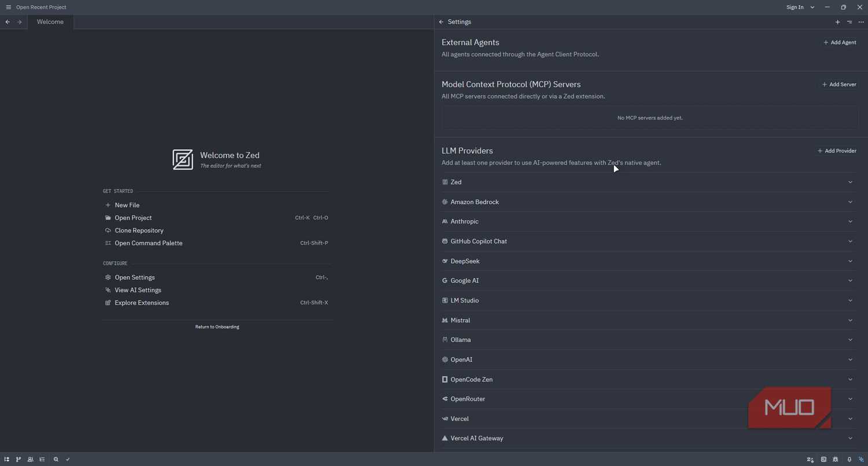Image resolution: width=868 pixels, height=466 pixels.
Task: Click the Amazon Bedrock provider icon
Action: [x=444, y=202]
